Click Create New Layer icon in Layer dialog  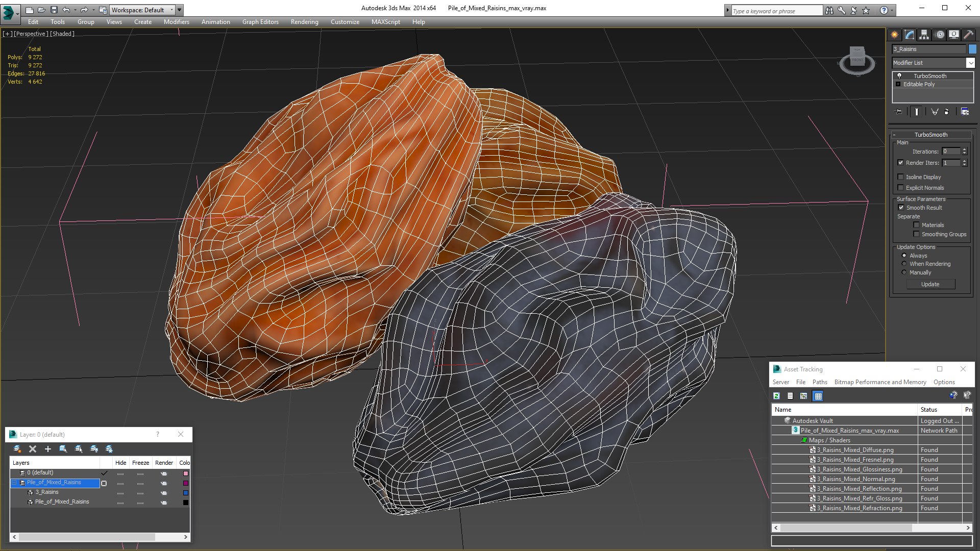click(x=17, y=449)
